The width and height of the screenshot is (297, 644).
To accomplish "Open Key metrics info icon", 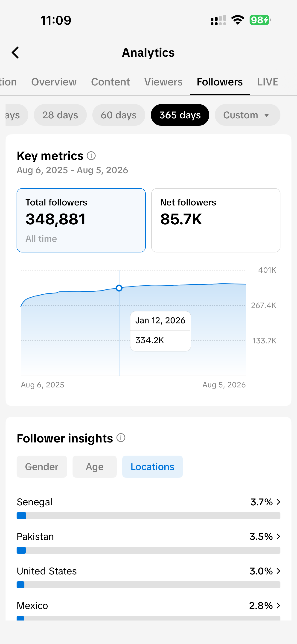I will [91, 156].
